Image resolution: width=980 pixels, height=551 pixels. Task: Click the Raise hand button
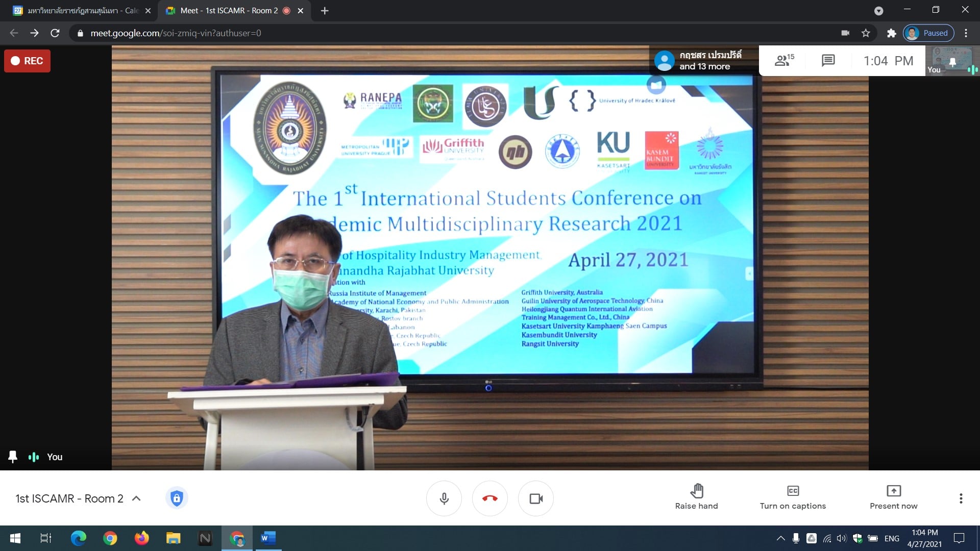coord(696,497)
